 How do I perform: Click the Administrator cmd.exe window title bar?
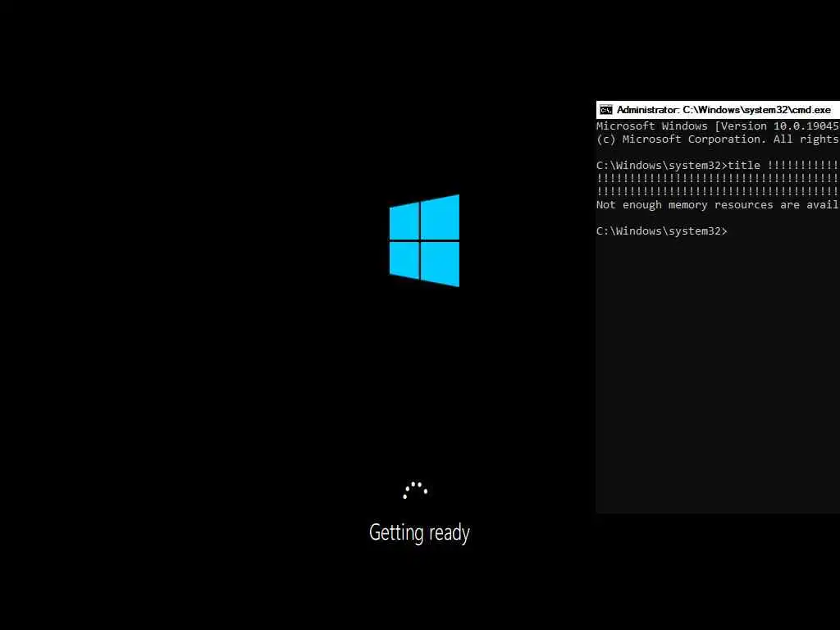tap(718, 110)
